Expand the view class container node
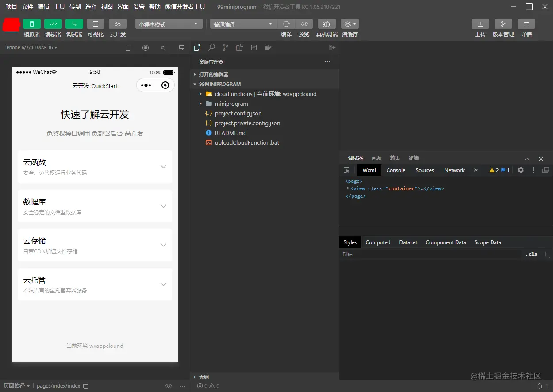553x392 pixels. click(x=348, y=188)
